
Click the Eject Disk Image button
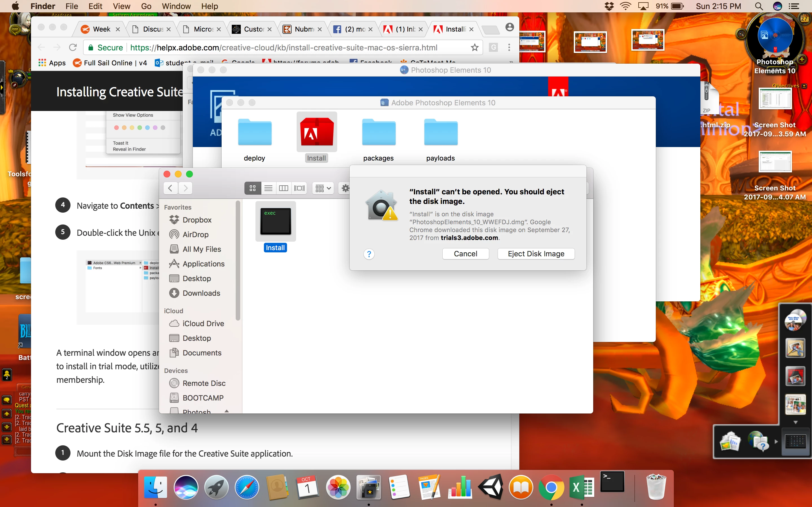coord(536,254)
